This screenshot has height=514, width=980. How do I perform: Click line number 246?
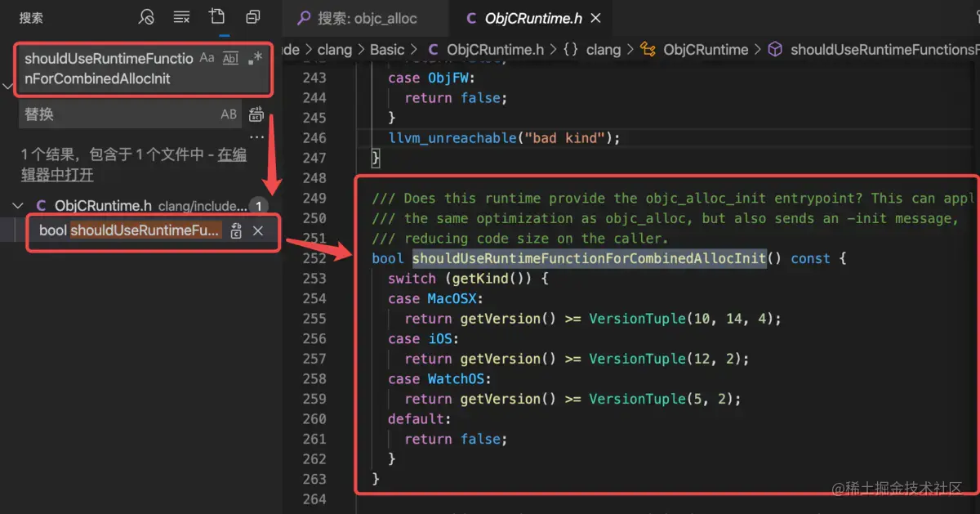314,138
